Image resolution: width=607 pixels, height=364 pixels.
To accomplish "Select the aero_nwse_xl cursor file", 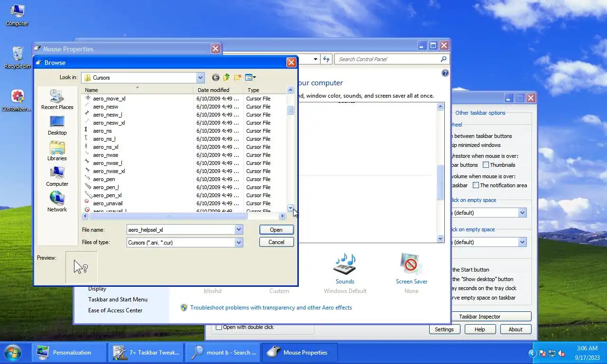I will coord(109,171).
